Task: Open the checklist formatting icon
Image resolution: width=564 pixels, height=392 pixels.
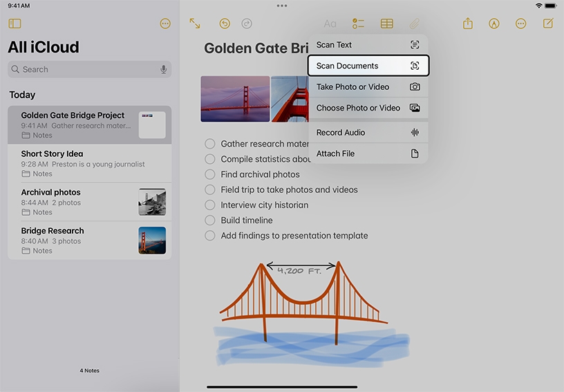Action: point(358,24)
